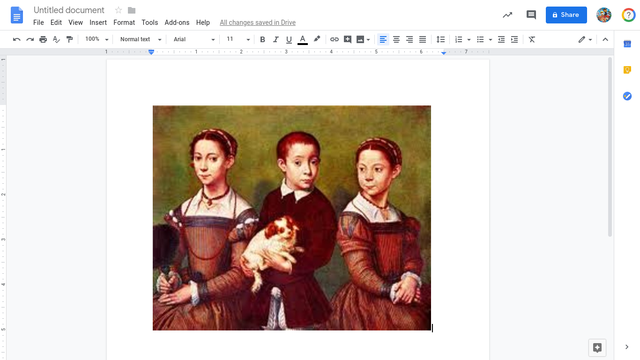Click the All changes saved in Drive link
640x360 pixels.
pyautogui.click(x=258, y=22)
